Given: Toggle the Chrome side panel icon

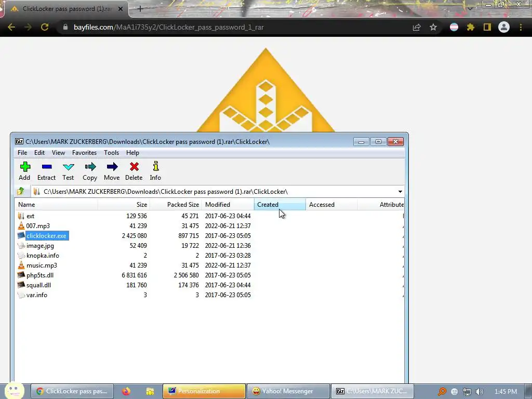Looking at the screenshot, I should pos(487,27).
